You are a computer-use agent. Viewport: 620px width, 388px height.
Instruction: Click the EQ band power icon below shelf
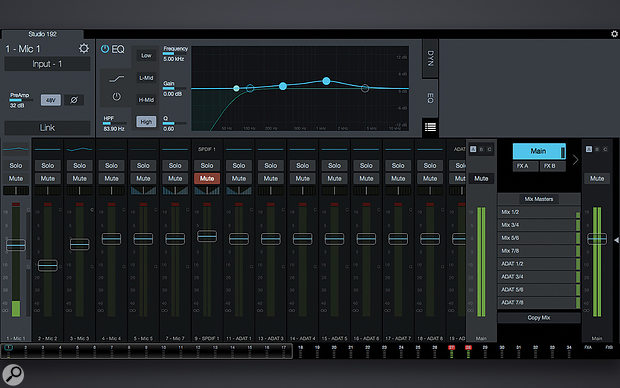pyautogui.click(x=116, y=97)
